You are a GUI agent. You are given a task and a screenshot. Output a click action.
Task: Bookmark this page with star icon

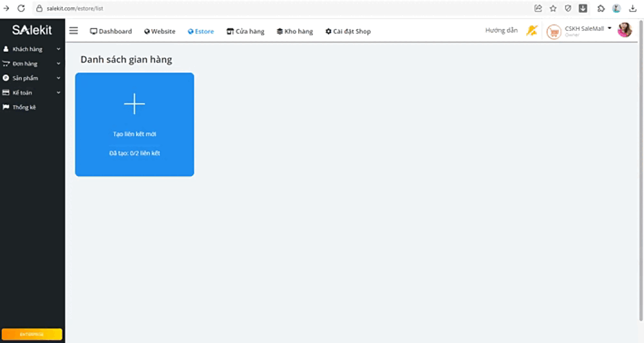click(553, 8)
